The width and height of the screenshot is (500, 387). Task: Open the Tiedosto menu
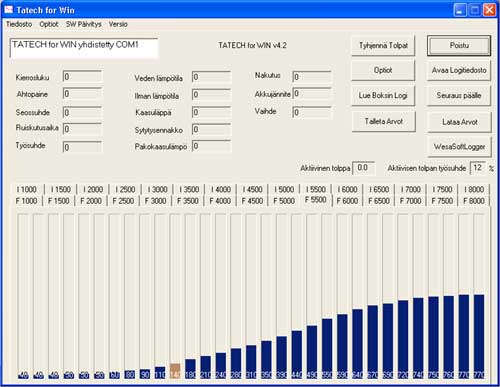coord(19,24)
